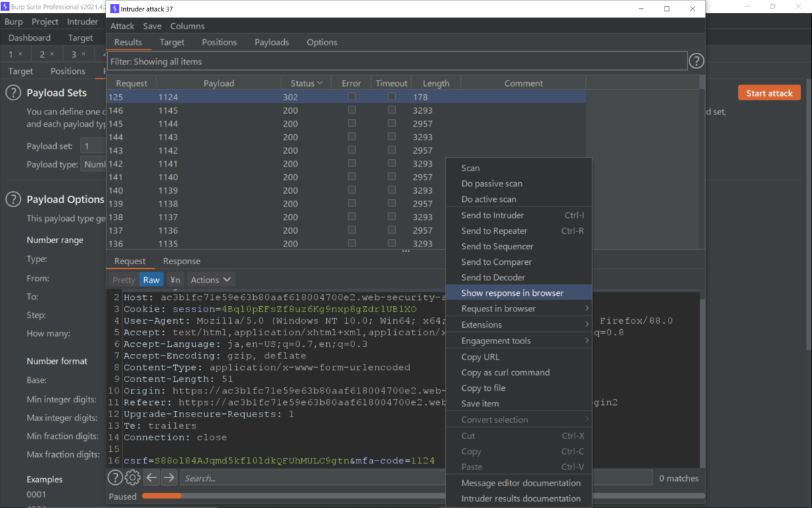
Task: Click help icon beside Payload Sets heading
Action: [13, 93]
